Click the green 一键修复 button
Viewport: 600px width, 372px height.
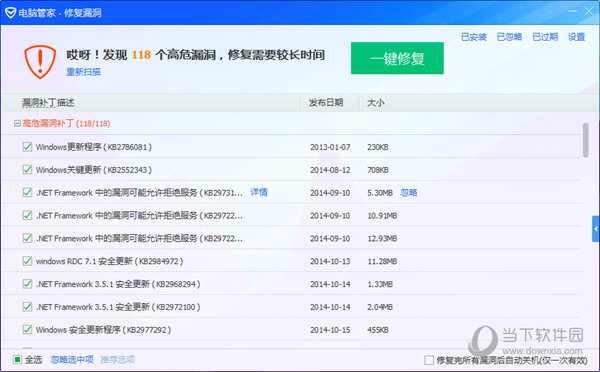397,58
